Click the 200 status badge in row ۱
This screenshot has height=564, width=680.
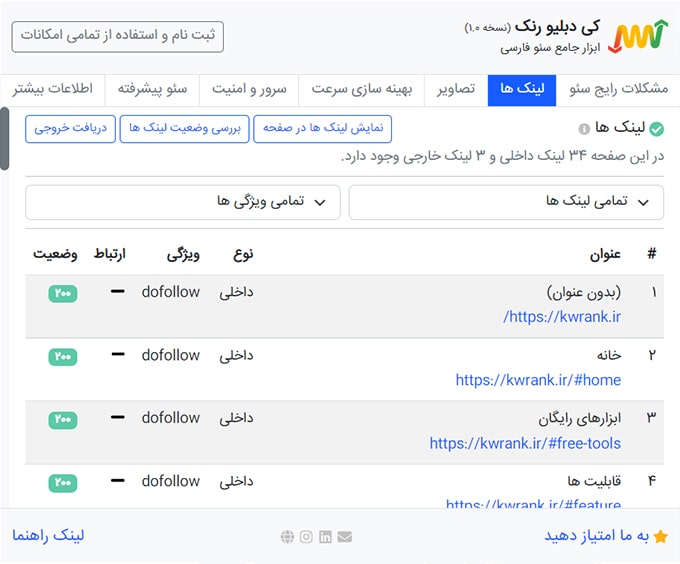(x=63, y=293)
